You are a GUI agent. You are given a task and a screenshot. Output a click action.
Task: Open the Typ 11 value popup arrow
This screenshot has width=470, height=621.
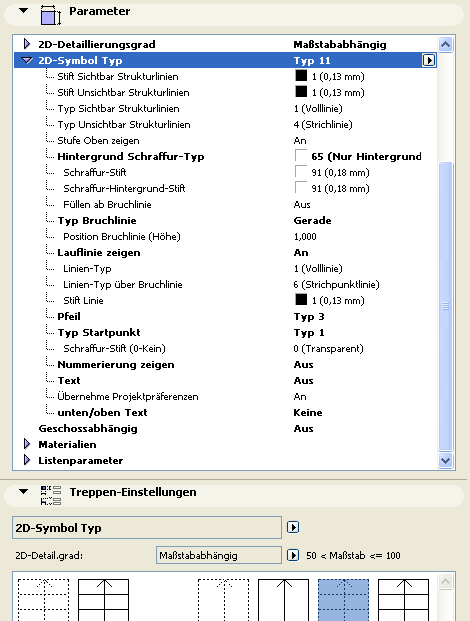click(429, 60)
